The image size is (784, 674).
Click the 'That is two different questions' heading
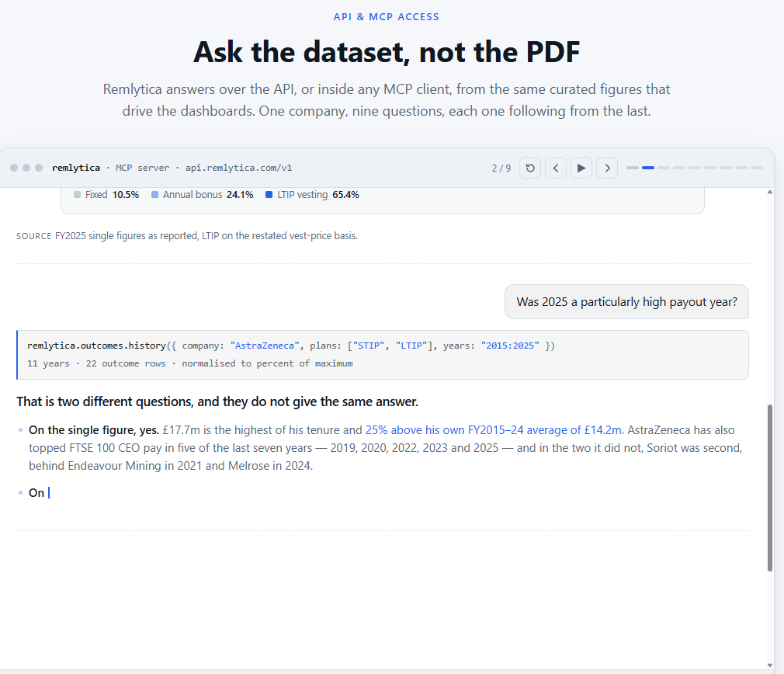(x=217, y=401)
